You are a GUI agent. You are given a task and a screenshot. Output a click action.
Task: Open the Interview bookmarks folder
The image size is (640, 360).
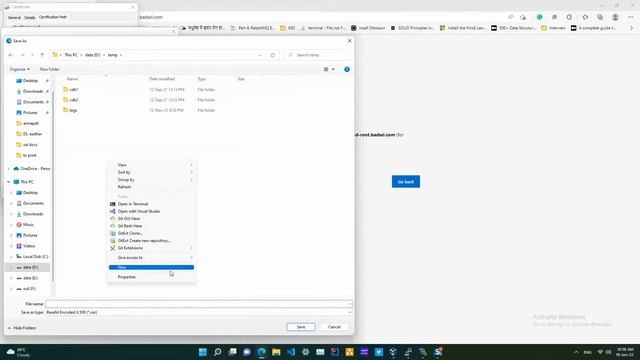(x=553, y=28)
